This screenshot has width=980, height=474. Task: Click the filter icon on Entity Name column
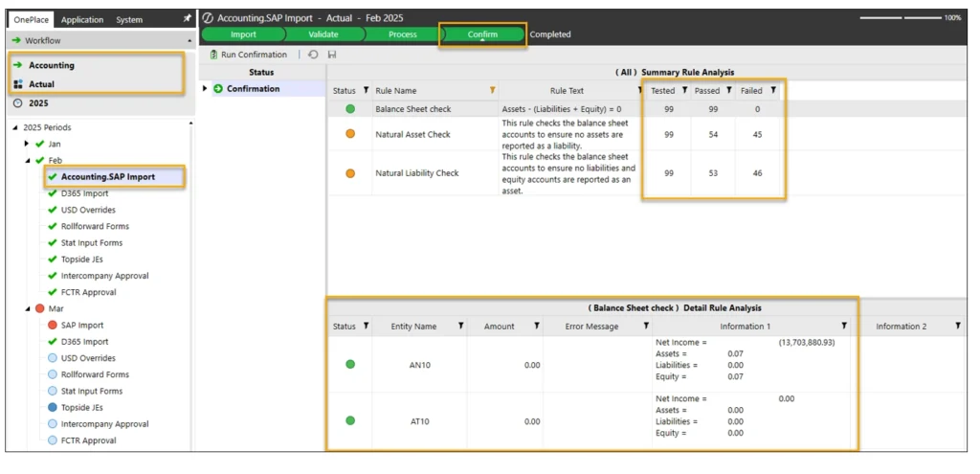point(460,327)
